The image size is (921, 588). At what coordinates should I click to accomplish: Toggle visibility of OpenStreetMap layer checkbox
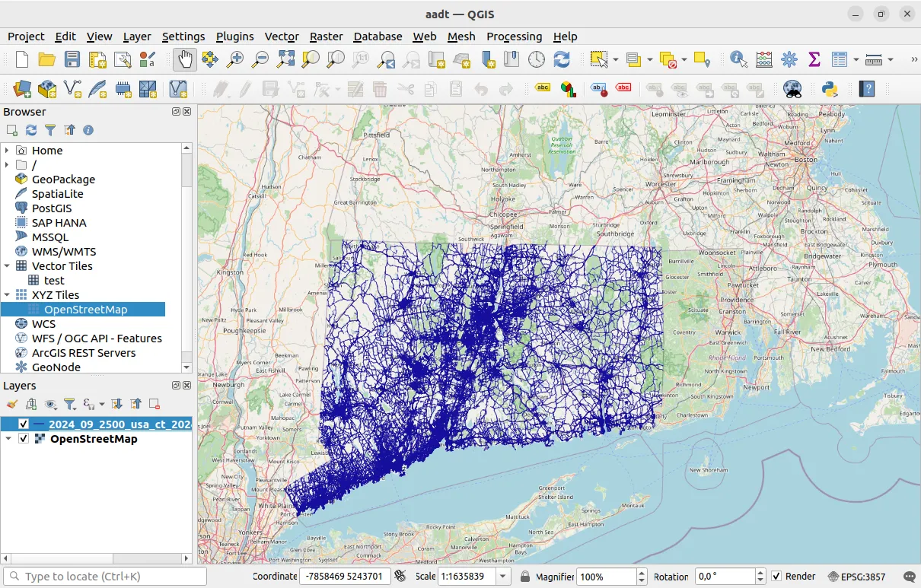click(x=24, y=439)
